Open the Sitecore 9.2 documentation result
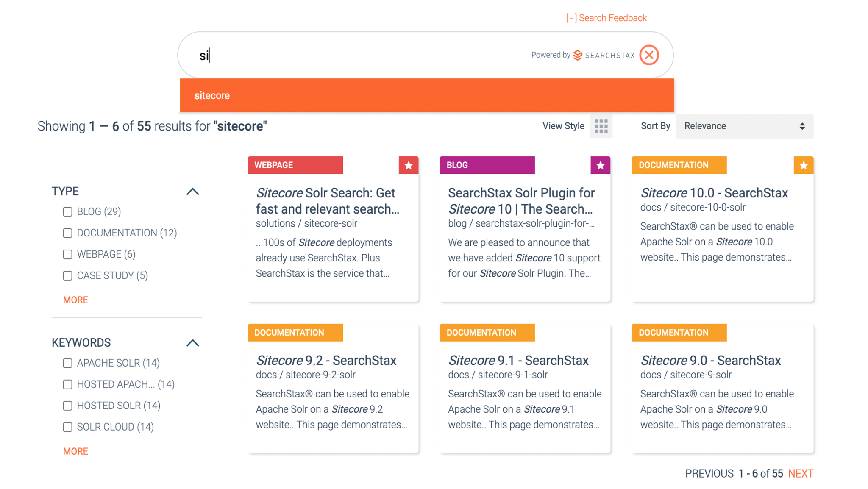 pos(326,360)
